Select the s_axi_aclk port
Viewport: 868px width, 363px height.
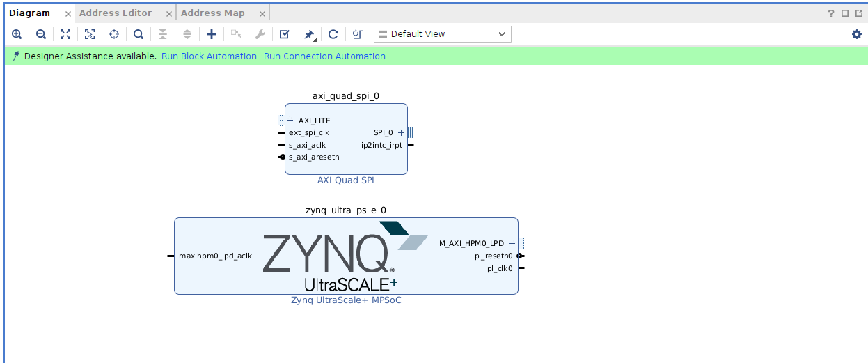(307, 145)
